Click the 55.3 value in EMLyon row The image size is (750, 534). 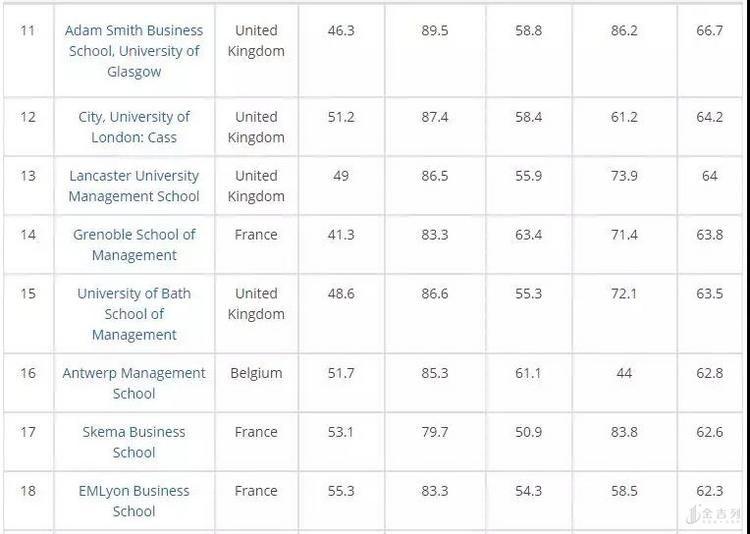click(x=341, y=491)
